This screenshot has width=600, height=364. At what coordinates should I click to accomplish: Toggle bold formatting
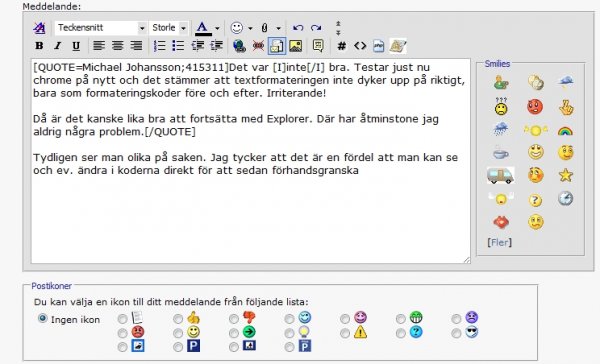pos(39,46)
